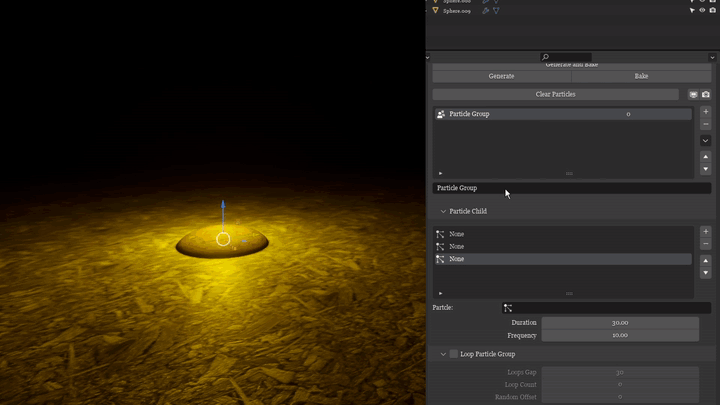Select first None particle child row
Screen dimensions: 720x405
563,234
